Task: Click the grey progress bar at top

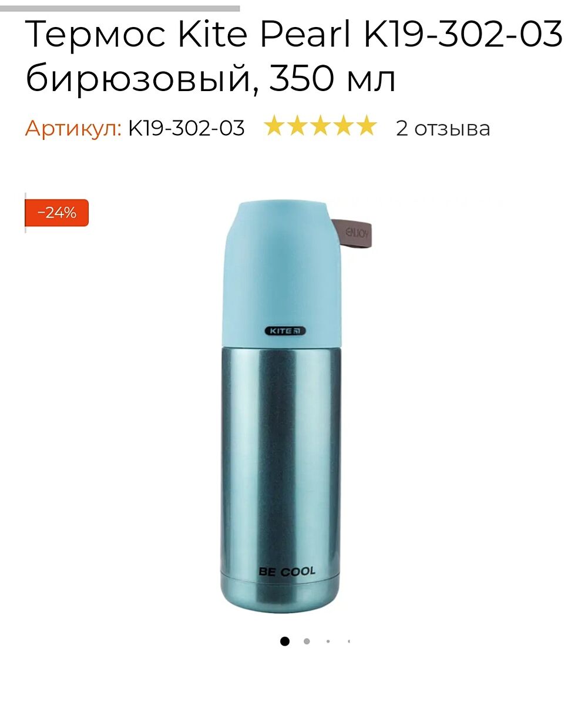Action: click(x=120, y=8)
